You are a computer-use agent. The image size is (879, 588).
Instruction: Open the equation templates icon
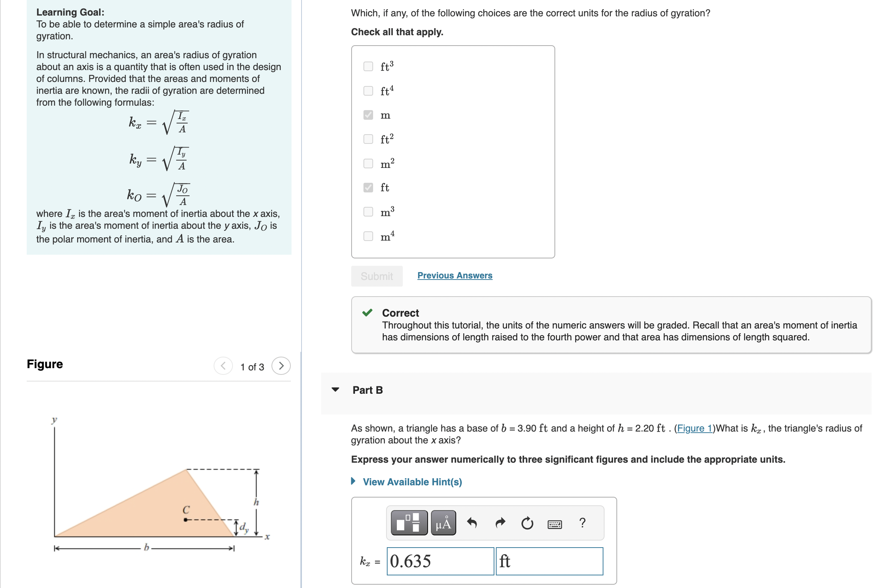coord(409,523)
